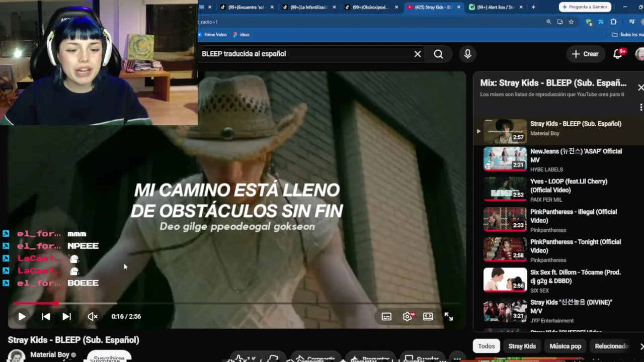Bookmark this page with the star icon
This screenshot has height=362, width=644.
(x=571, y=22)
